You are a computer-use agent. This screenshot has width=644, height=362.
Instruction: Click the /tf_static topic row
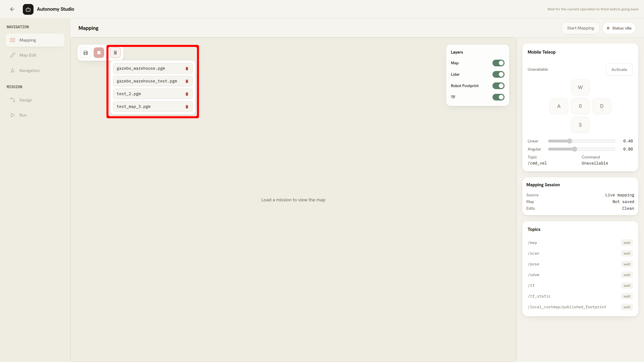pos(580,297)
